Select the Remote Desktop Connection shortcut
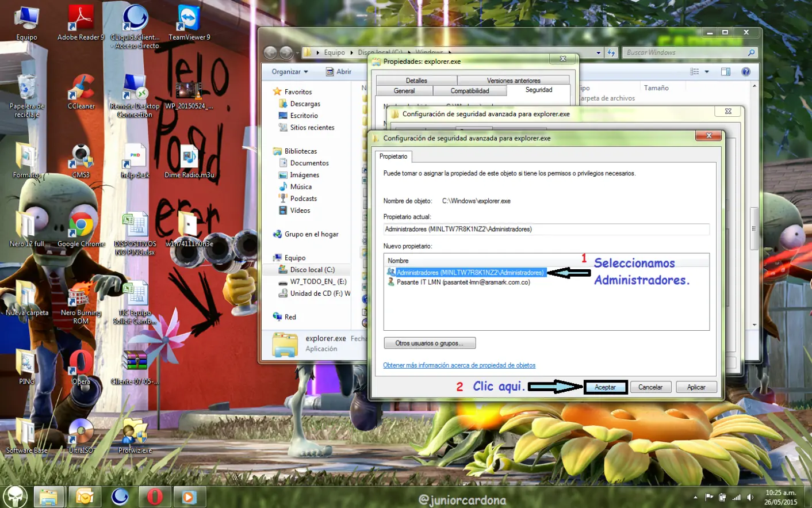The image size is (812, 508). pos(135,96)
